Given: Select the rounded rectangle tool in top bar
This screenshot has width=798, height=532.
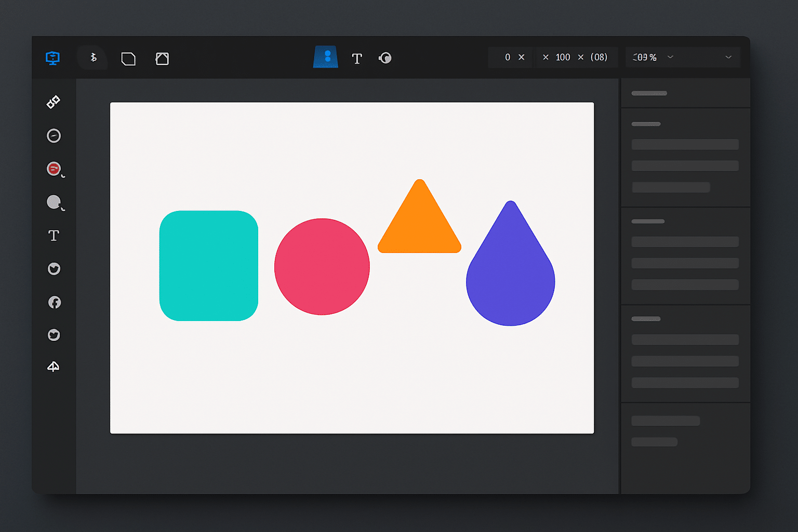Looking at the screenshot, I should [x=128, y=59].
